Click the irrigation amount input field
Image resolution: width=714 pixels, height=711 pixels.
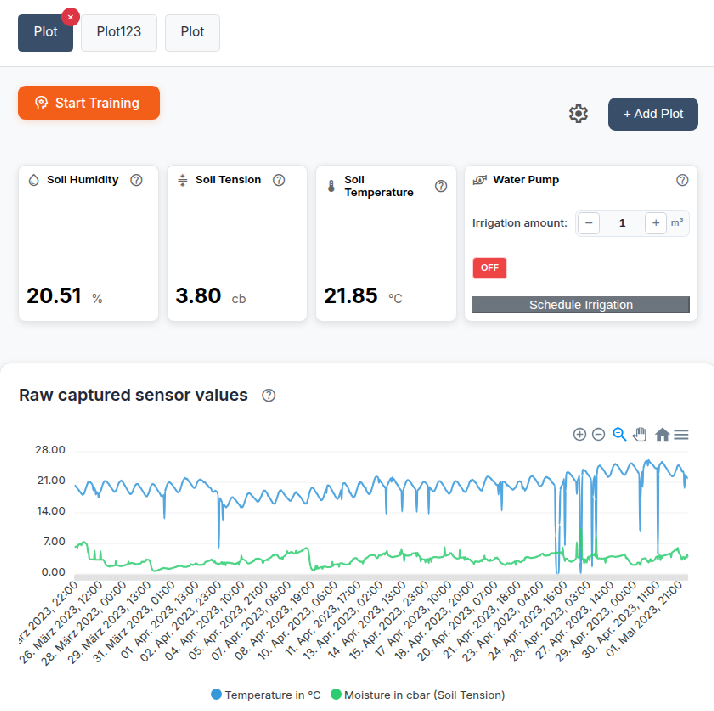(622, 223)
